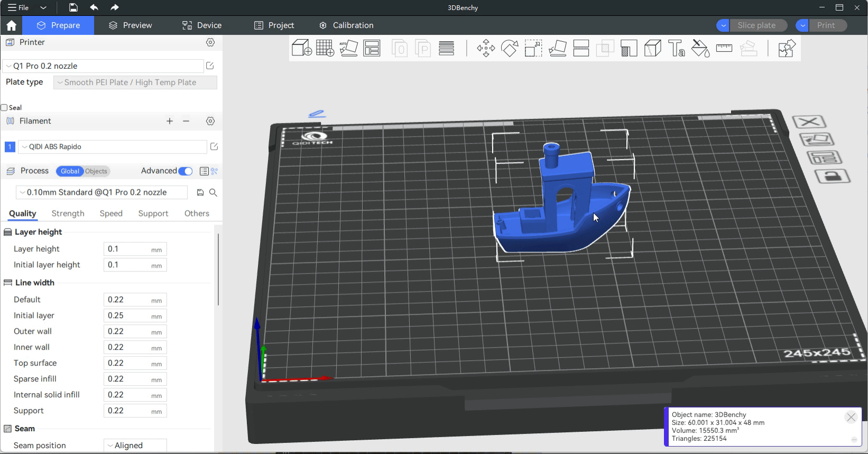Viewport: 868px width, 454px height.
Task: Open the Assembly view puzzle icon
Action: (787, 49)
